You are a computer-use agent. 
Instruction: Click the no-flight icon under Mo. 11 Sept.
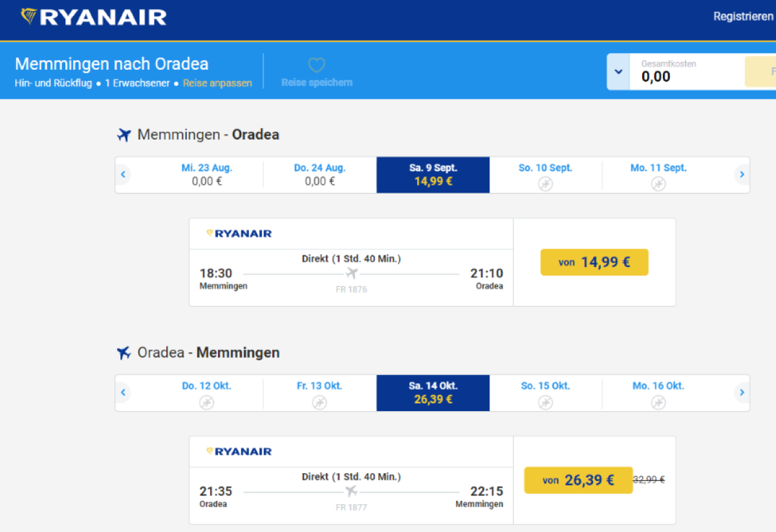pyautogui.click(x=658, y=184)
